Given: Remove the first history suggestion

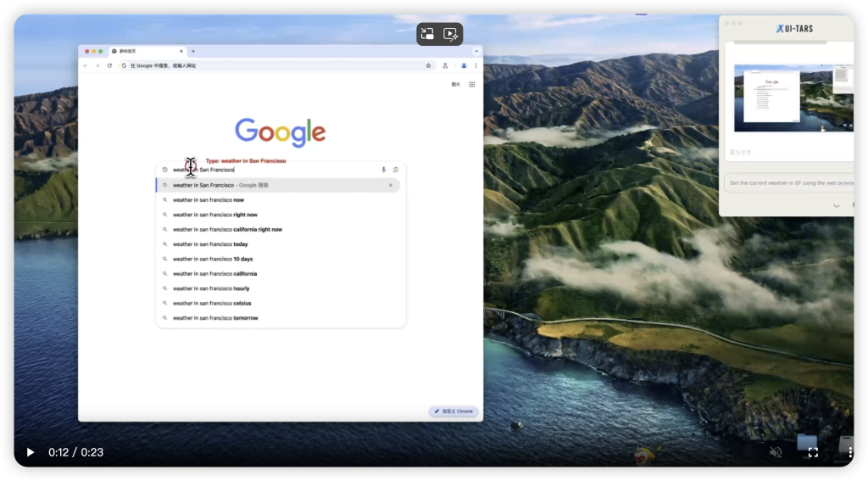Looking at the screenshot, I should (x=391, y=185).
